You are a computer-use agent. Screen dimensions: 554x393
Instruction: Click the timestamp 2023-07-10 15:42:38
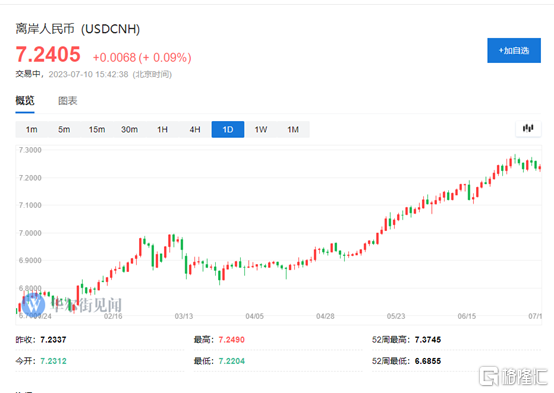(88, 74)
